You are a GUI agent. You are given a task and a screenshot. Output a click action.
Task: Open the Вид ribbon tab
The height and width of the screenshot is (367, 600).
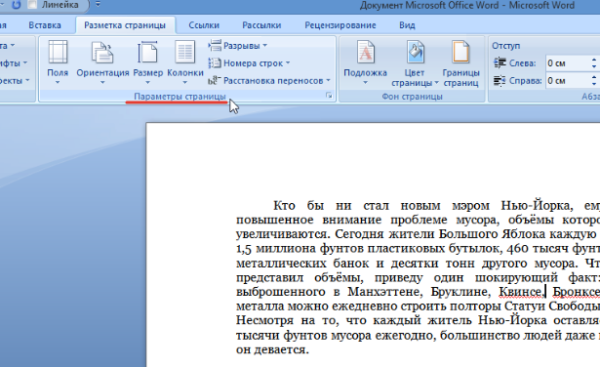(407, 25)
